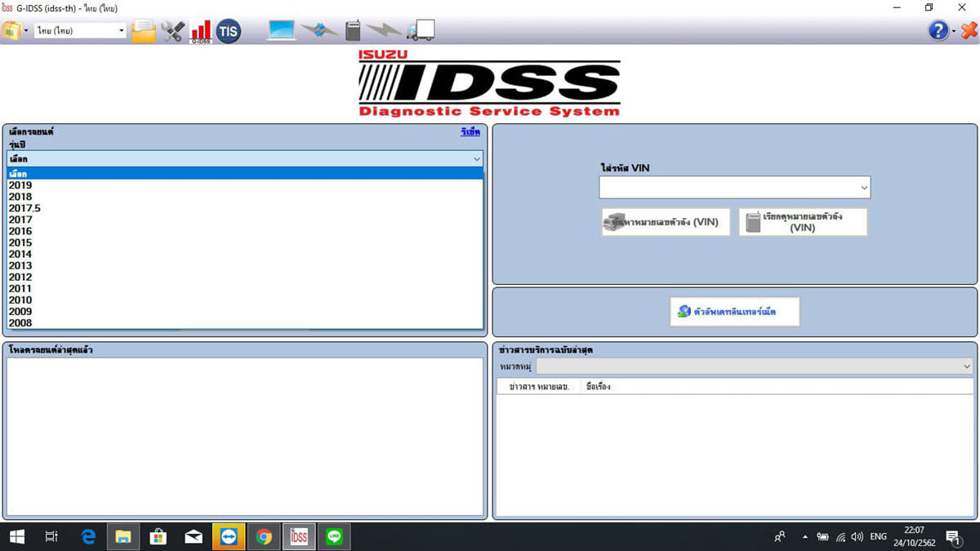Image resolution: width=980 pixels, height=551 pixels.
Task: Click inside the recently loaded vehicles list
Action: (245, 437)
